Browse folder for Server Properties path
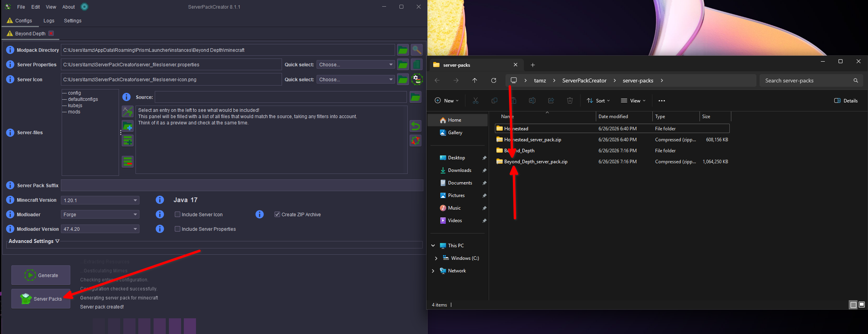Viewport: 868px width, 334px height. pos(403,65)
